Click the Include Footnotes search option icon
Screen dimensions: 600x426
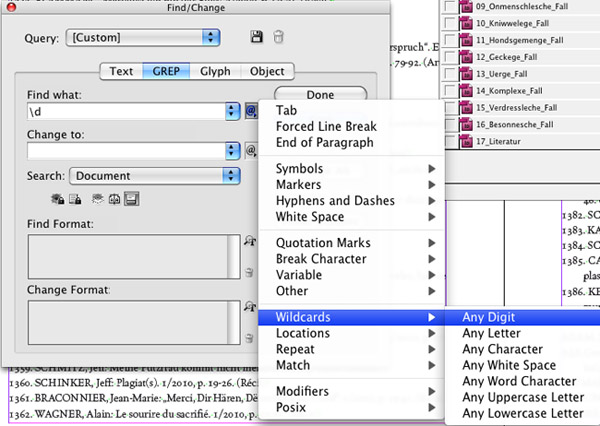(x=131, y=200)
